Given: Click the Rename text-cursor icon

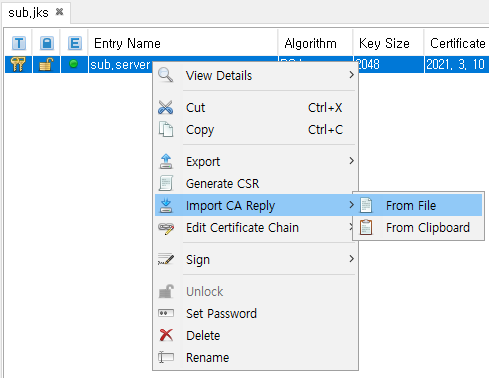Looking at the screenshot, I should tap(166, 357).
